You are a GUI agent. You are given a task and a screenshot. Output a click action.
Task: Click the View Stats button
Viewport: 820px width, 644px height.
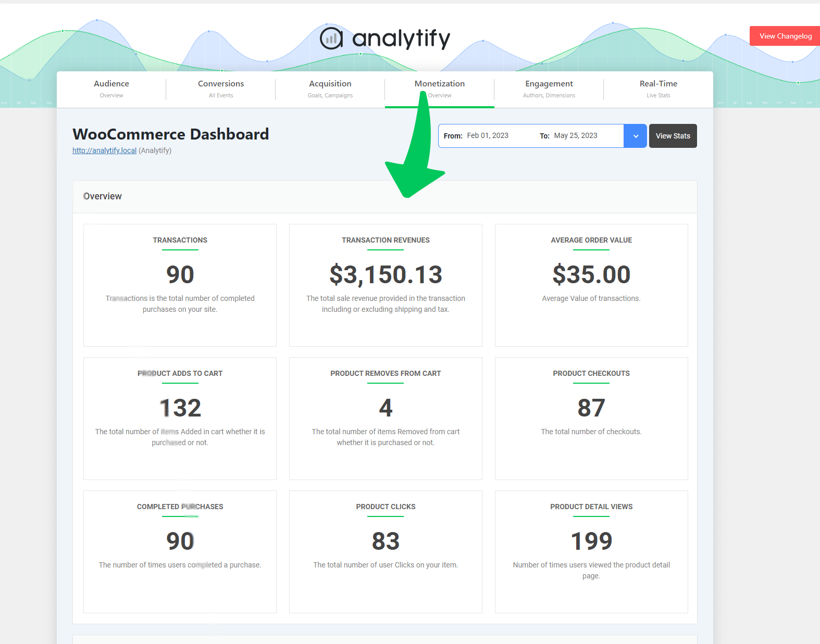pyautogui.click(x=673, y=136)
